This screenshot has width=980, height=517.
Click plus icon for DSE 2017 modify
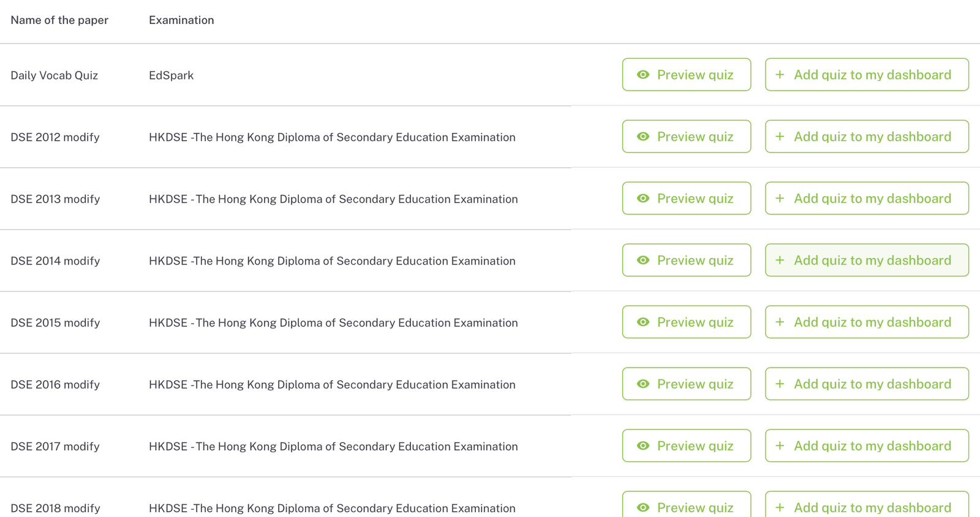(x=780, y=446)
